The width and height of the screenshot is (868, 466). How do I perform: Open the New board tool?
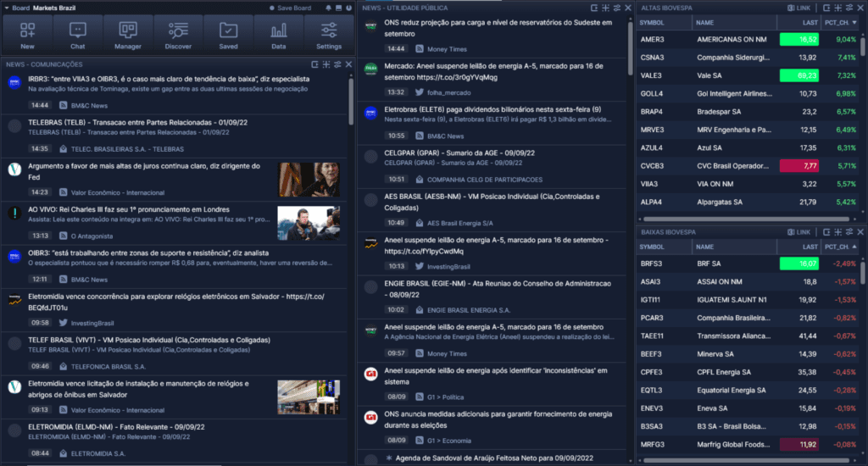pyautogui.click(x=27, y=36)
